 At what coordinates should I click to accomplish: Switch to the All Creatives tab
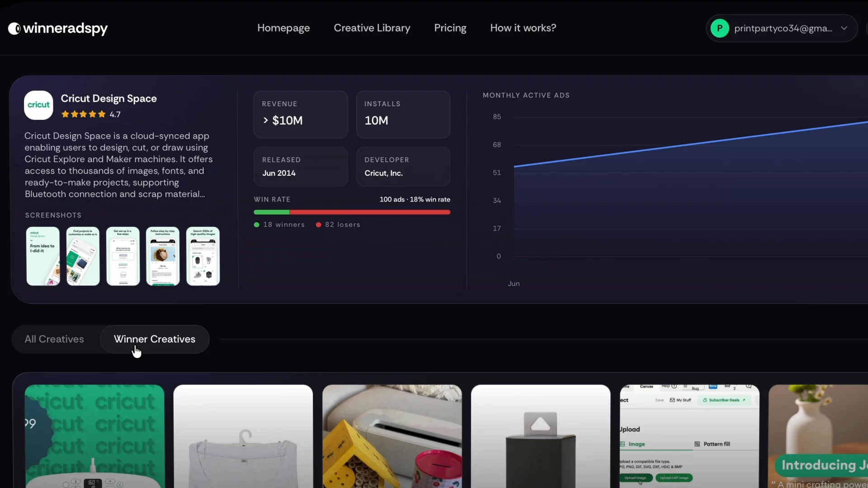(x=54, y=339)
